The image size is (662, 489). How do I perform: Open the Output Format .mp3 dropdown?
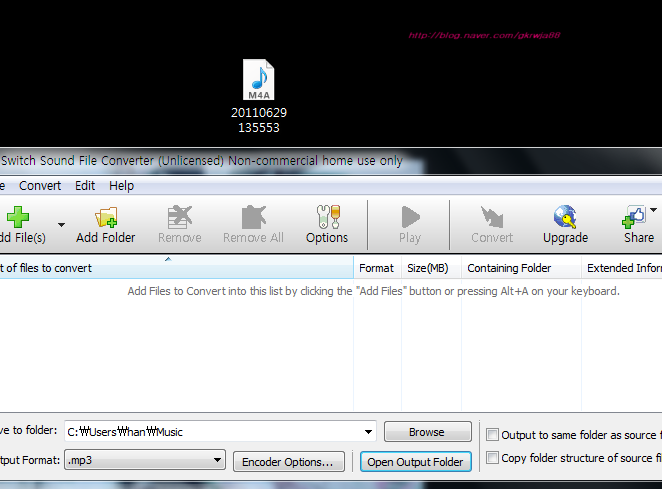click(x=145, y=460)
